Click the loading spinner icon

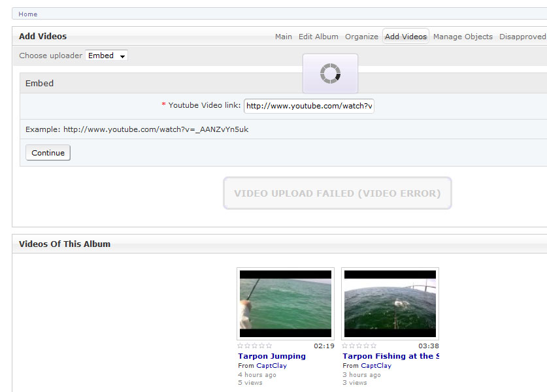[330, 74]
